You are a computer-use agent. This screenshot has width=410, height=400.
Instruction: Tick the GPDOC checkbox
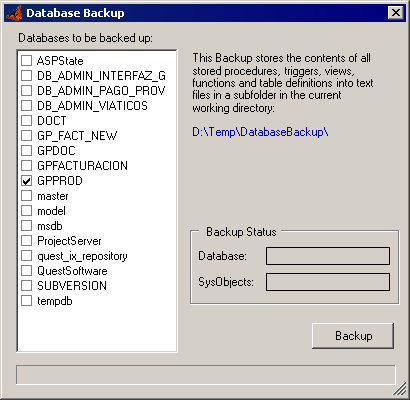[x=26, y=151]
